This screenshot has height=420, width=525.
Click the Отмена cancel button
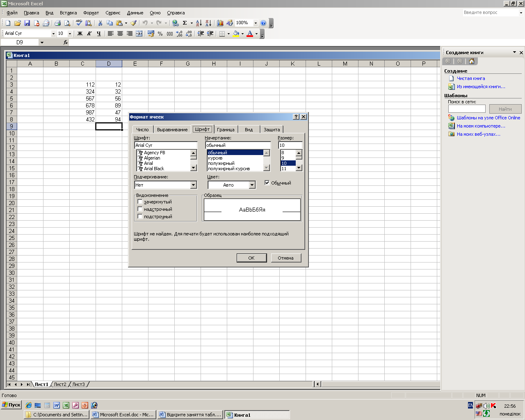[285, 258]
